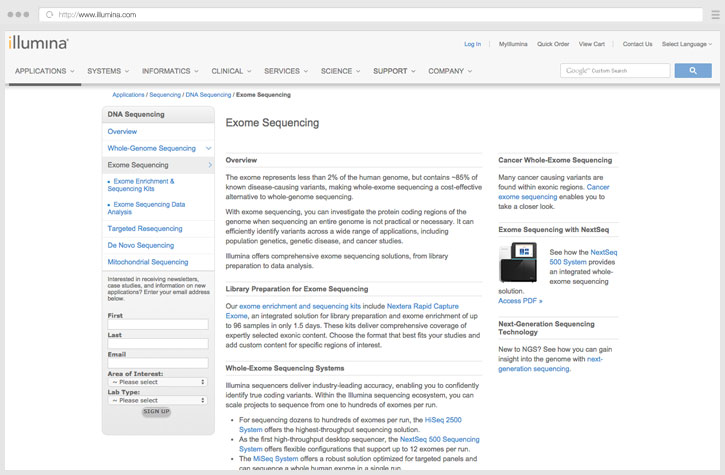
Task: Click the browser reload icon
Action: pyautogui.click(x=50, y=15)
